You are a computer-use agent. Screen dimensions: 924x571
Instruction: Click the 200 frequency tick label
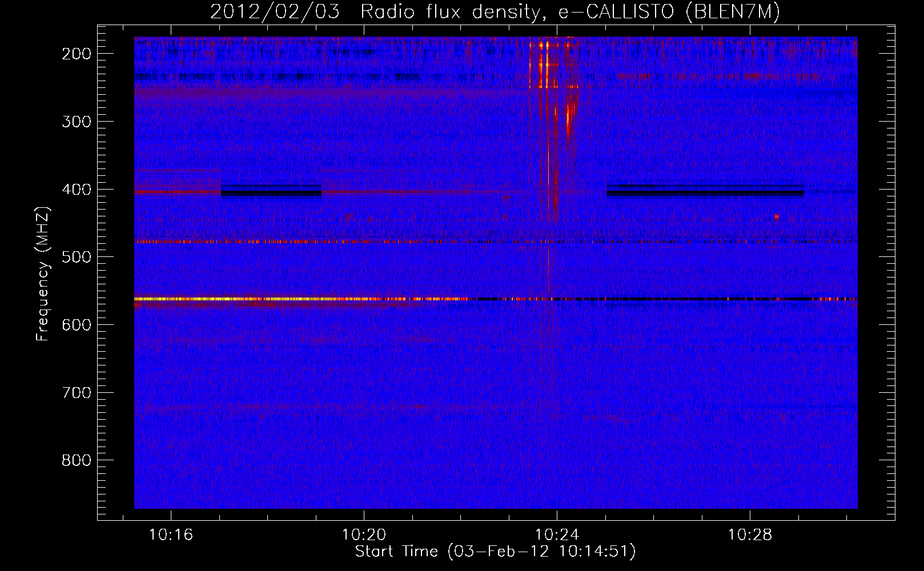coord(77,54)
